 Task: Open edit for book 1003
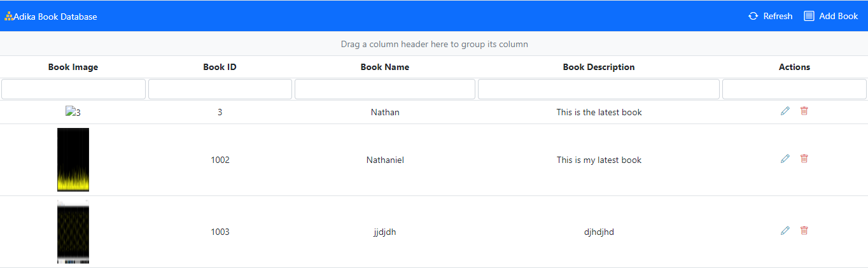pos(785,230)
